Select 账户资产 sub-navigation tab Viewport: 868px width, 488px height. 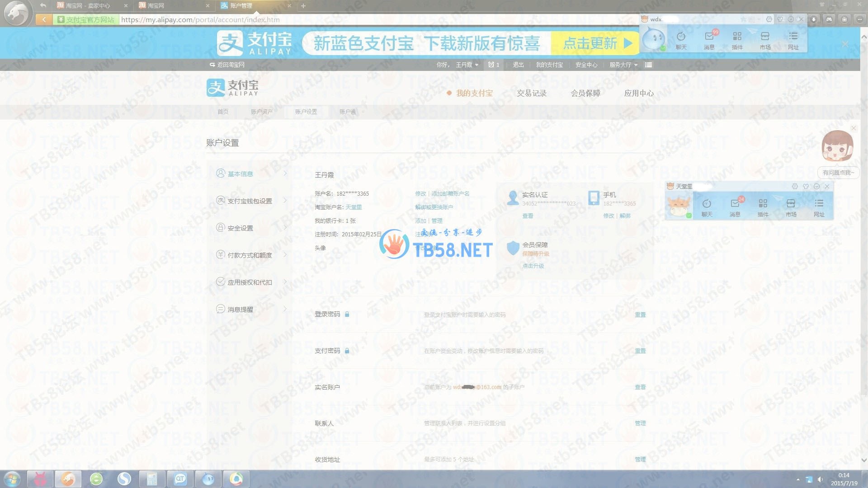pos(262,112)
